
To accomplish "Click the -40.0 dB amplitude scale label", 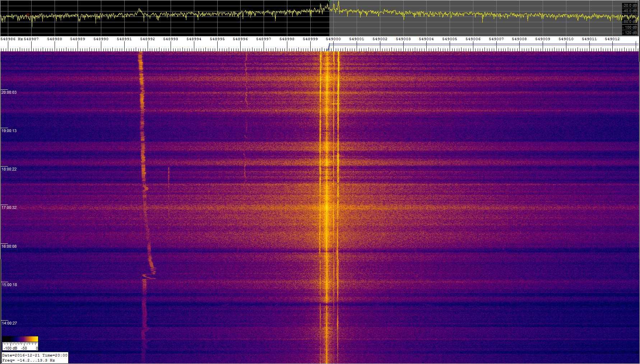I will [630, 11].
